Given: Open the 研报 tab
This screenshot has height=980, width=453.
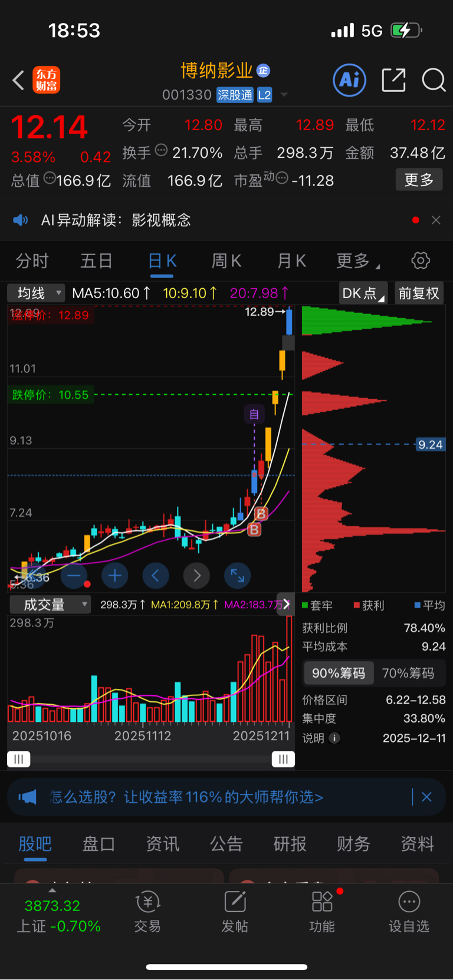Looking at the screenshot, I should [x=290, y=844].
